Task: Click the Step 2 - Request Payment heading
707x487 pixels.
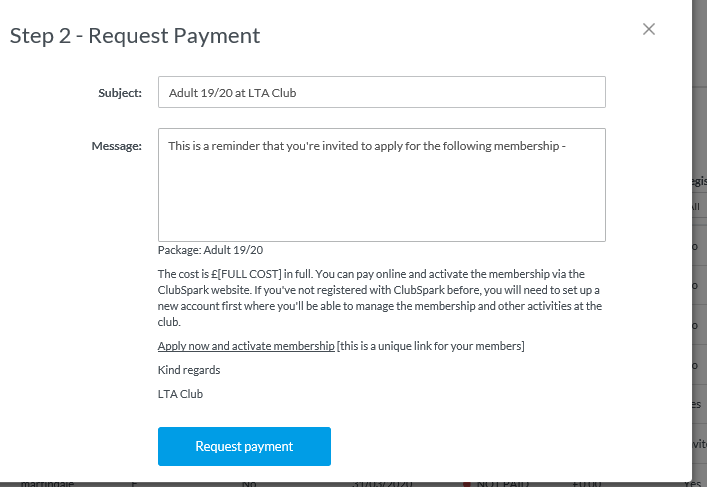Action: [x=135, y=36]
